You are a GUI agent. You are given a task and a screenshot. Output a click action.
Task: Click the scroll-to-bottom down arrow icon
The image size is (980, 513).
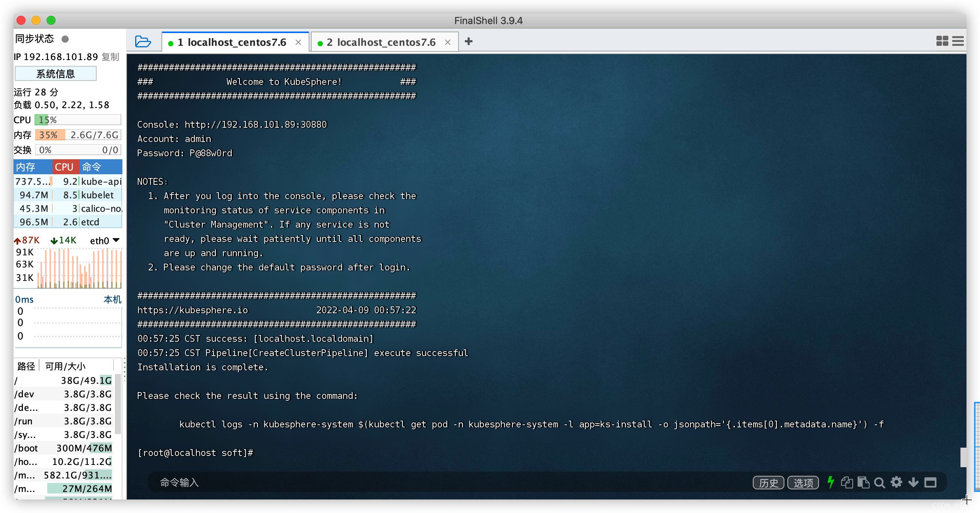tap(913, 482)
